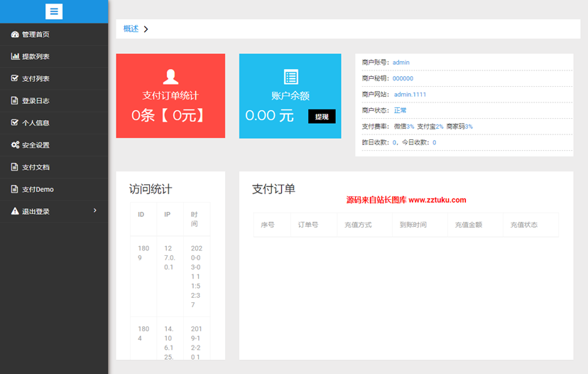Click the list icon in blue 账户余额 card
588x374 pixels.
[x=291, y=77]
